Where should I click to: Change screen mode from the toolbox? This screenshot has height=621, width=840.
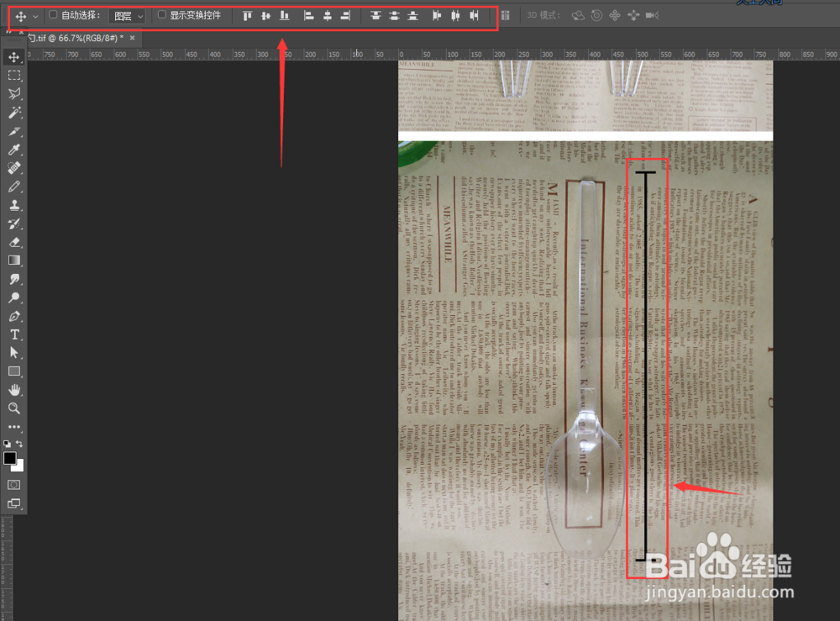(14, 503)
